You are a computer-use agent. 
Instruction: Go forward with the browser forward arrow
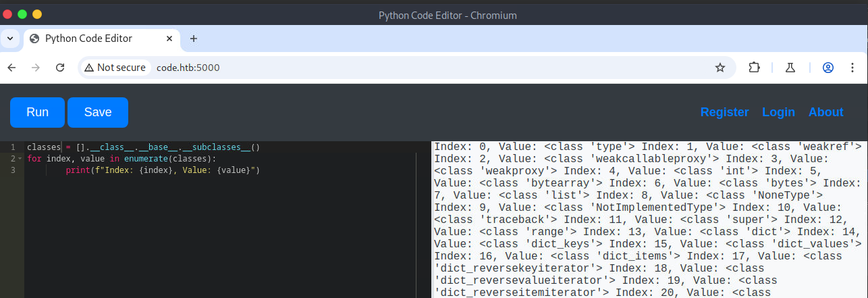(x=36, y=68)
